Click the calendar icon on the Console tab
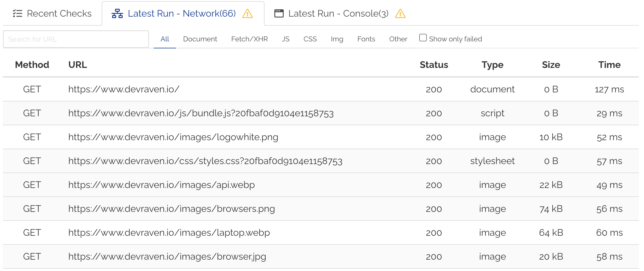644x271 pixels. [279, 13]
